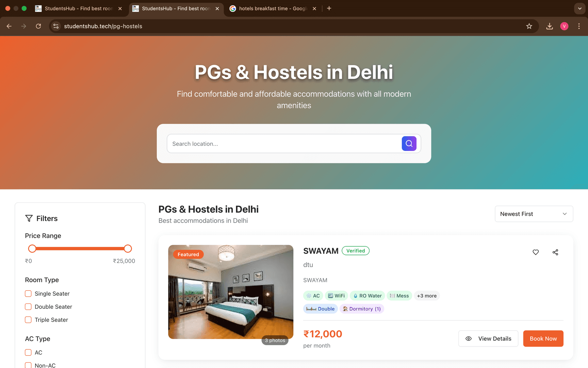Open the browser downloads icon

550,26
